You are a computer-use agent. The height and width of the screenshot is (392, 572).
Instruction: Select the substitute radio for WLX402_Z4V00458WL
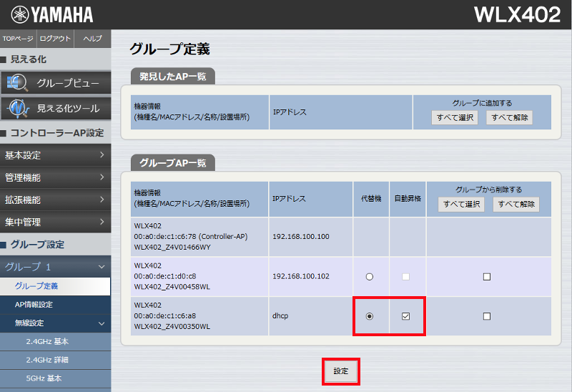coord(370,276)
